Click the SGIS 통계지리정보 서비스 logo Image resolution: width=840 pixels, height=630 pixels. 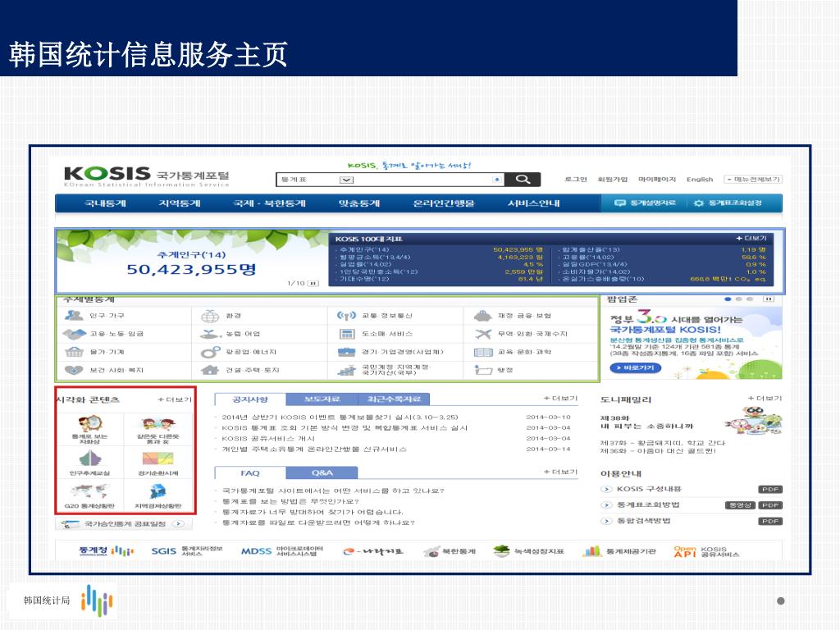187,551
